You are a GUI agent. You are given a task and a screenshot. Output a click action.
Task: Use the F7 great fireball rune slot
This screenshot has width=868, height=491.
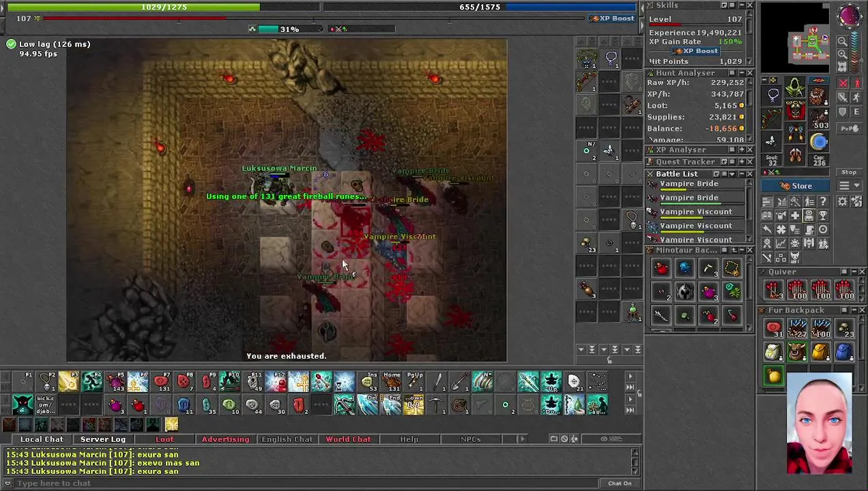(161, 383)
